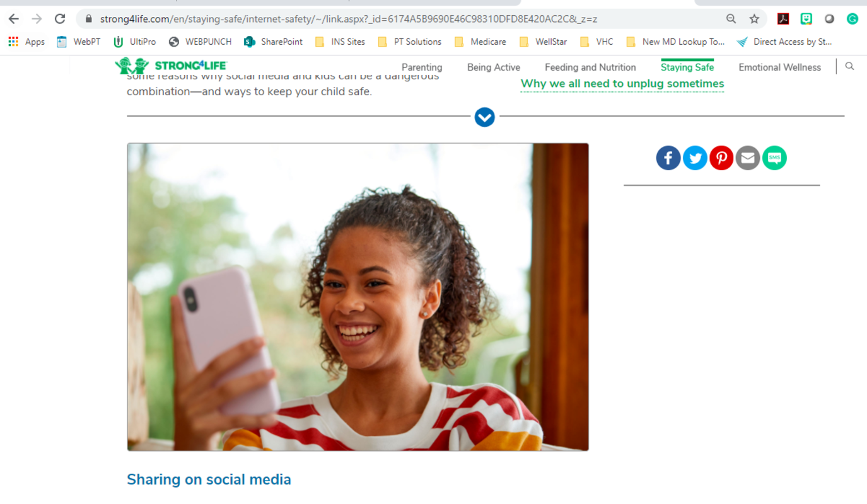Pin article with Pinterest icon
Screen dimensions: 867x504
(721, 158)
